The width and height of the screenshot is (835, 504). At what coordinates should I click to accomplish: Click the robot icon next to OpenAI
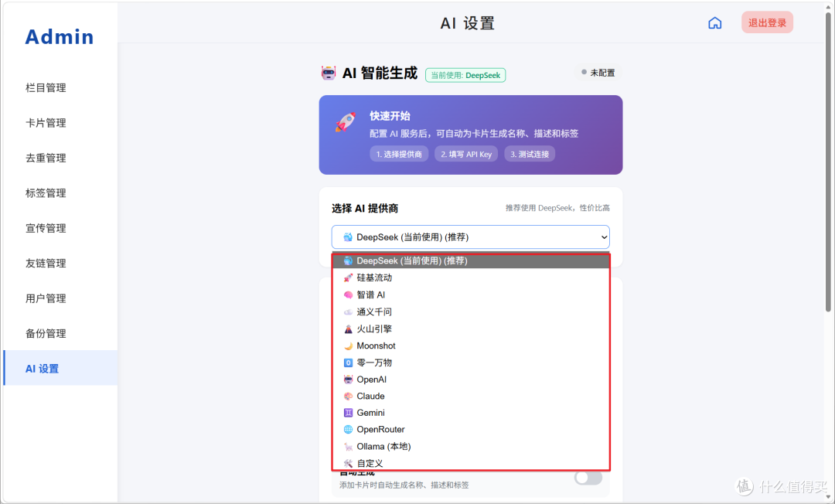pyautogui.click(x=348, y=380)
